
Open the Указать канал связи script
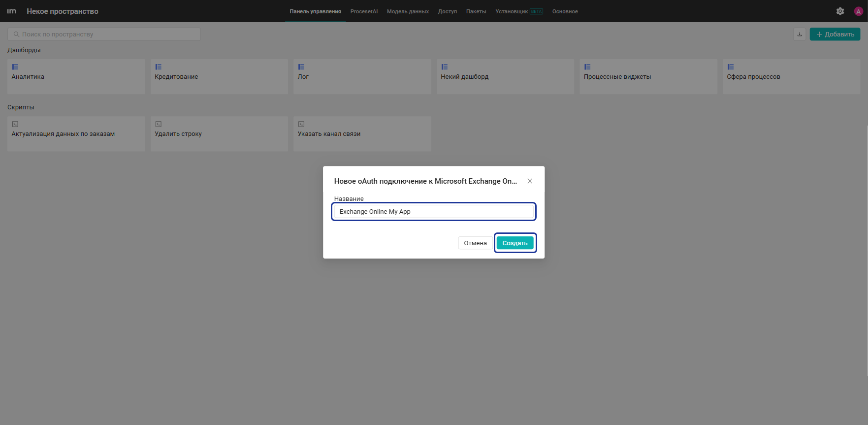[x=362, y=133]
